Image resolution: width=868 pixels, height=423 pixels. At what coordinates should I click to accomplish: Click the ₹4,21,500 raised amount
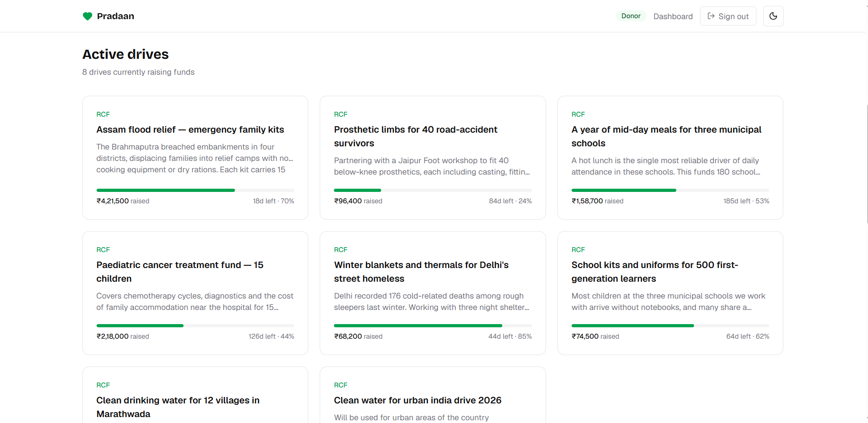pyautogui.click(x=123, y=201)
